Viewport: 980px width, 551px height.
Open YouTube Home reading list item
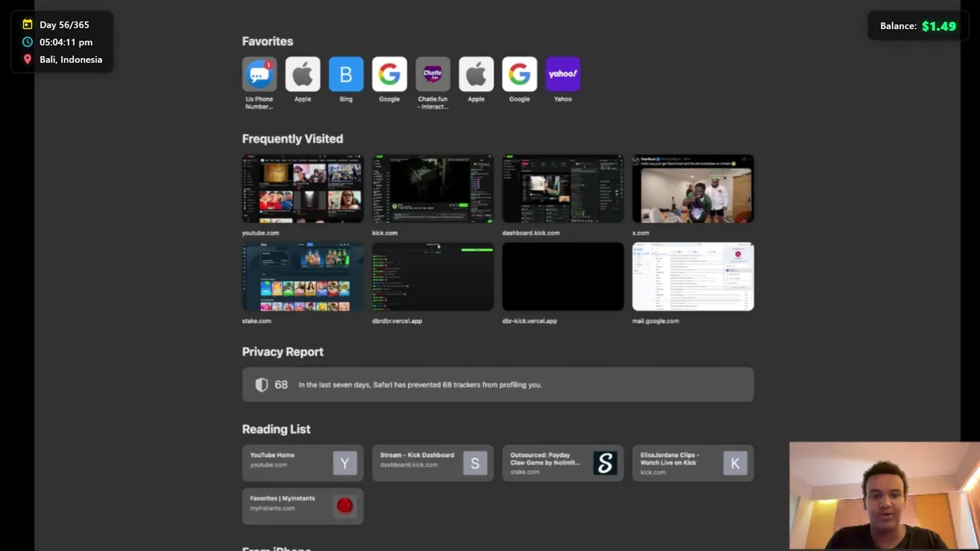tap(302, 463)
